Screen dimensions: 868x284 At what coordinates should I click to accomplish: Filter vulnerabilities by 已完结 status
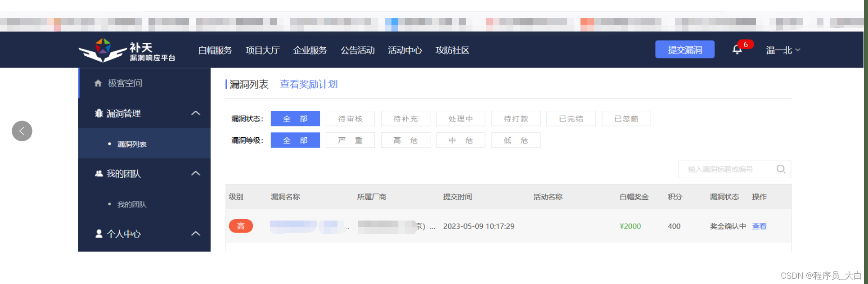(x=571, y=119)
